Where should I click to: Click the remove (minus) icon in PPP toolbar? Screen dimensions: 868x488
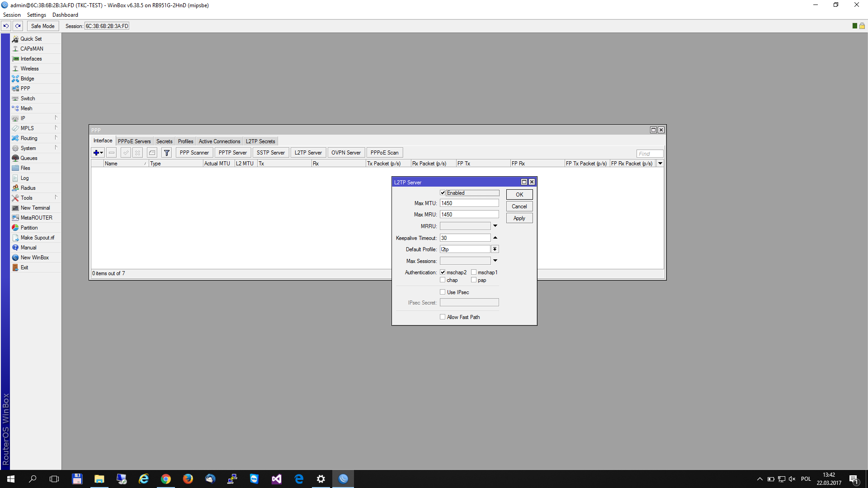pos(112,153)
